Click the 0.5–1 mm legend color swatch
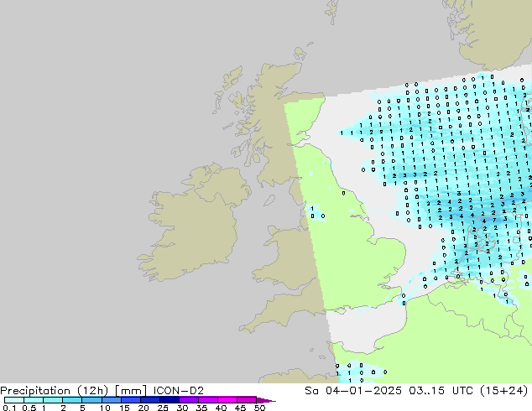 [x=34, y=400]
